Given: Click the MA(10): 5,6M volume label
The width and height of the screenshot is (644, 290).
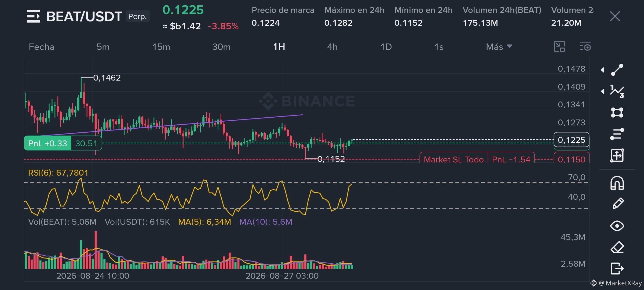Looking at the screenshot, I should pyautogui.click(x=266, y=222).
